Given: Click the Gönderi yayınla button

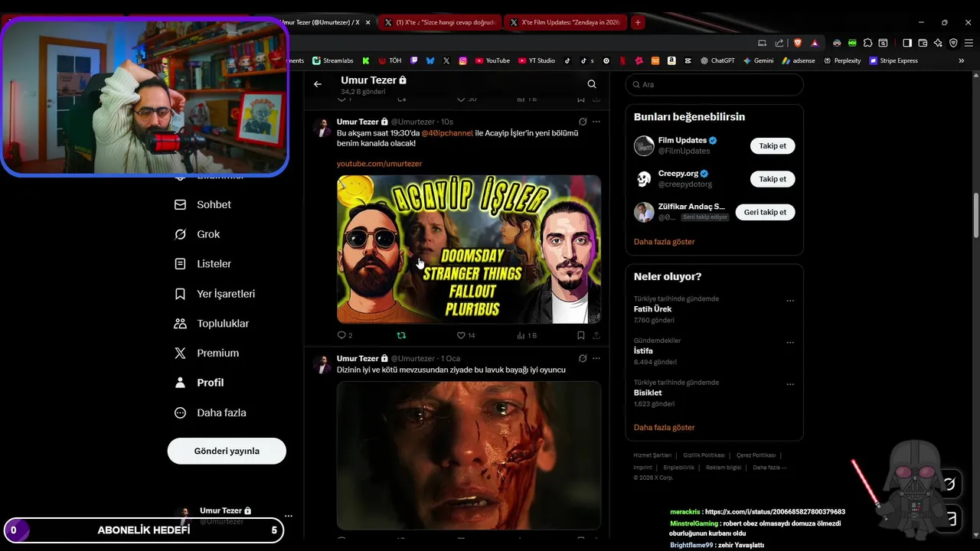Looking at the screenshot, I should (227, 451).
